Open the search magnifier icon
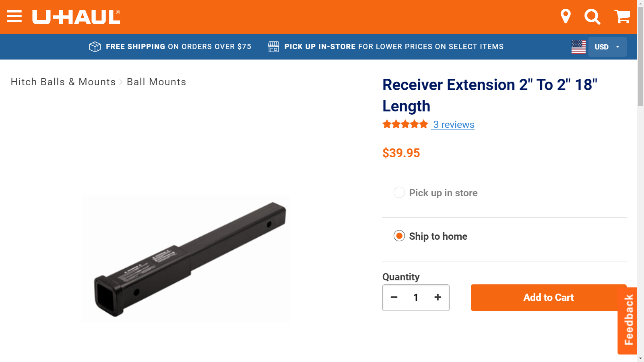The image size is (644, 362). 592,17
